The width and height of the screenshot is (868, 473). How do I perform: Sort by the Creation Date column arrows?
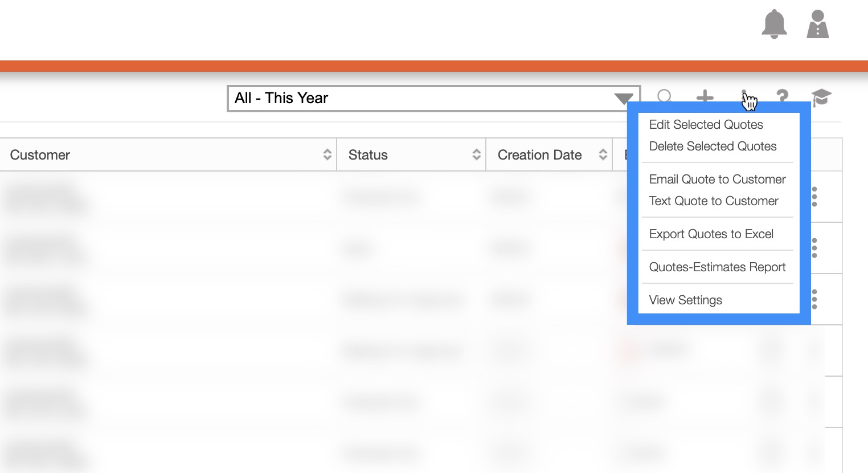[603, 154]
